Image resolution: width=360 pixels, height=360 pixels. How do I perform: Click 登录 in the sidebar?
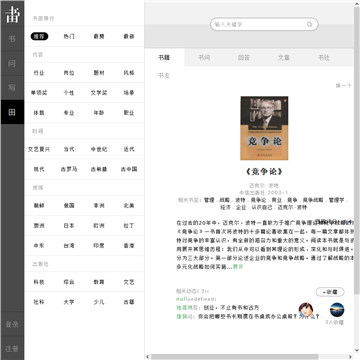[12, 324]
